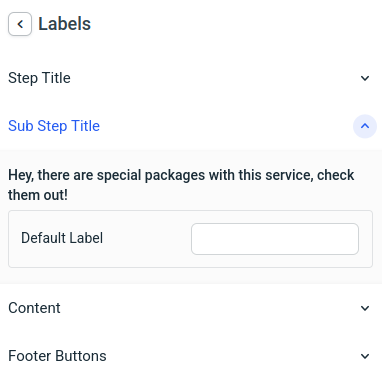Screen dimensions: 382x382
Task: Click the back arrow beside Labels
Action: (x=20, y=24)
